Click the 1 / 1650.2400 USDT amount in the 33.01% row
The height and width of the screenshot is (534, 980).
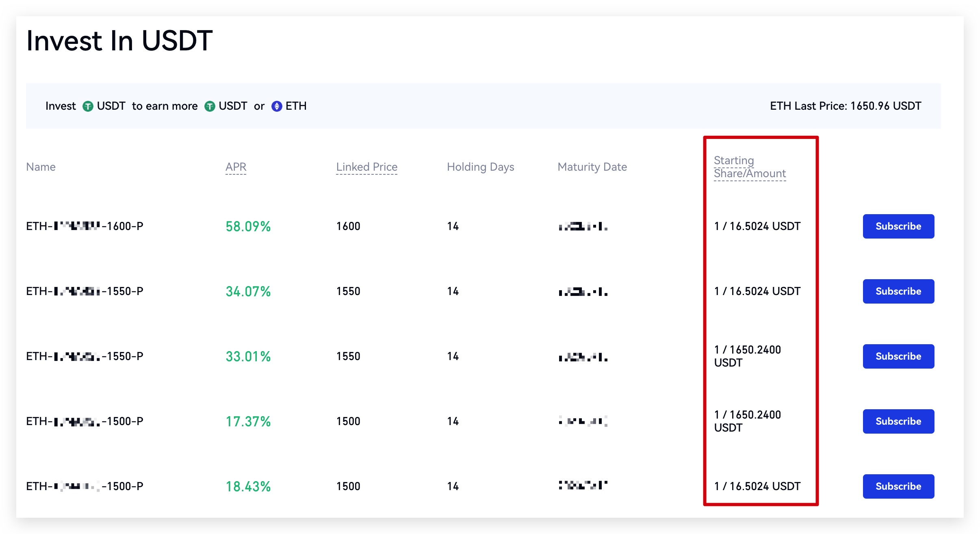(747, 356)
